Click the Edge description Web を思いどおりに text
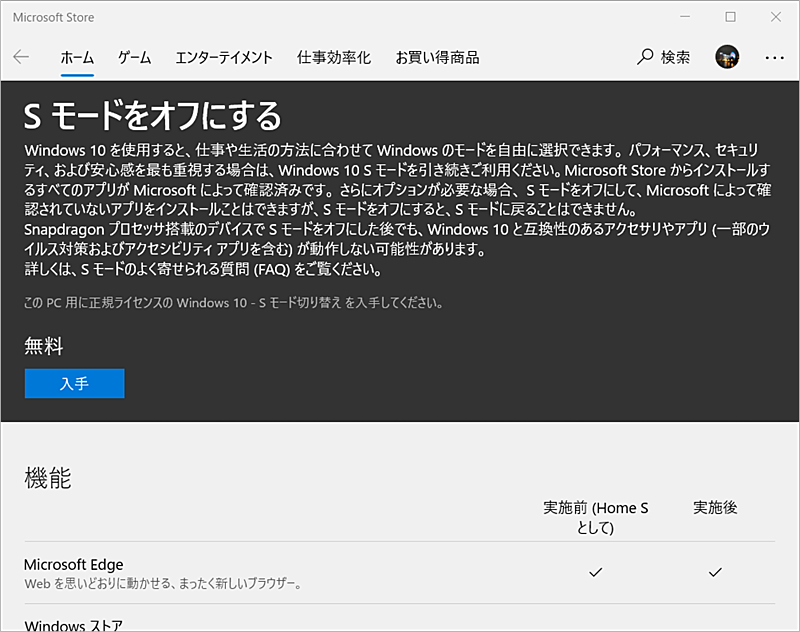This screenshot has width=800, height=632. pos(163,584)
